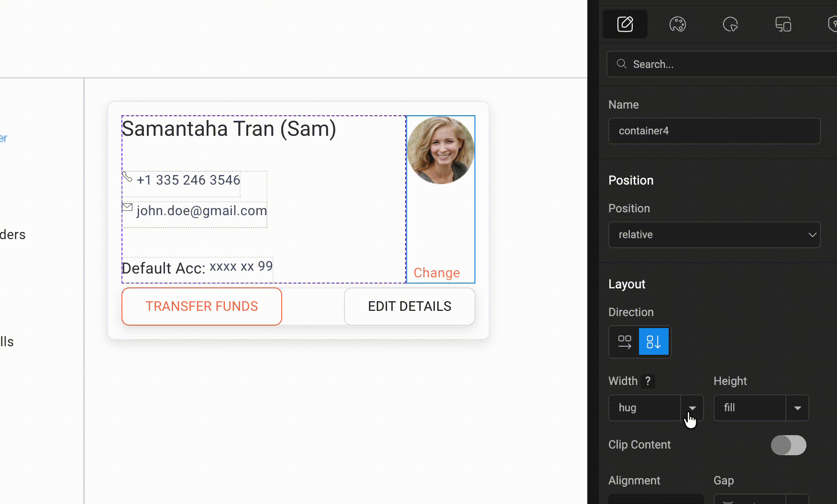Click the container4 name input field
This screenshot has width=837, height=504.
714,131
